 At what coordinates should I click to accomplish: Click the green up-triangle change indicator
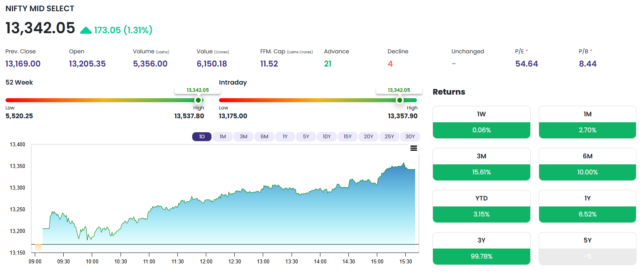click(x=86, y=30)
